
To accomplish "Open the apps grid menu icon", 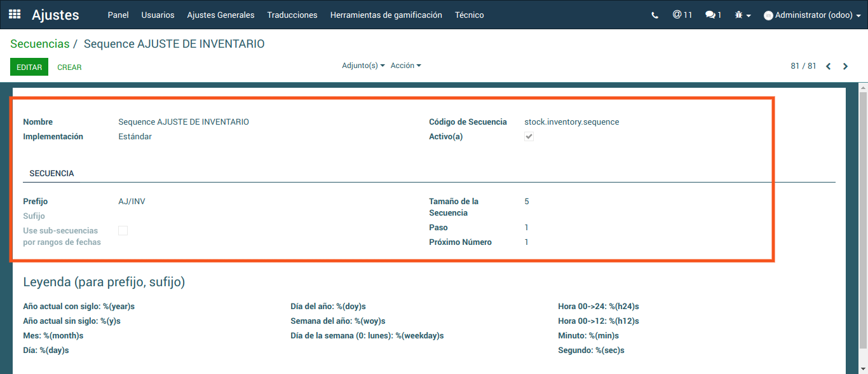I will (15, 15).
